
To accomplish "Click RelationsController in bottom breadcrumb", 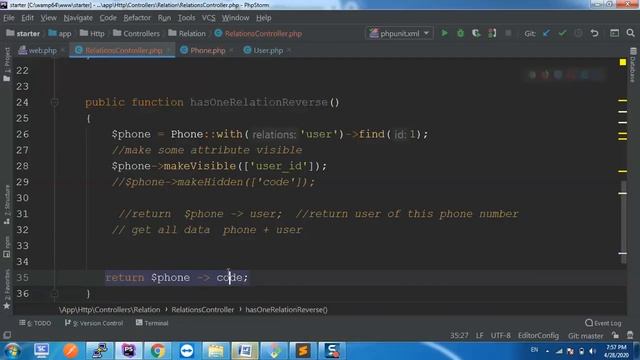I will pos(202,310).
